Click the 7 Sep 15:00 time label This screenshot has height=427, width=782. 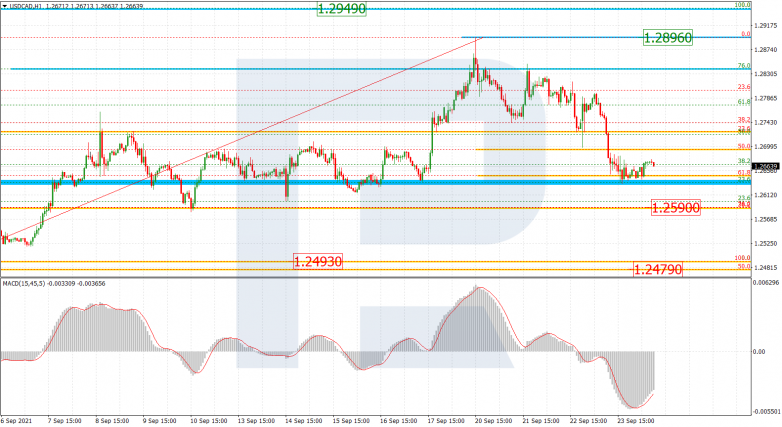pos(64,421)
